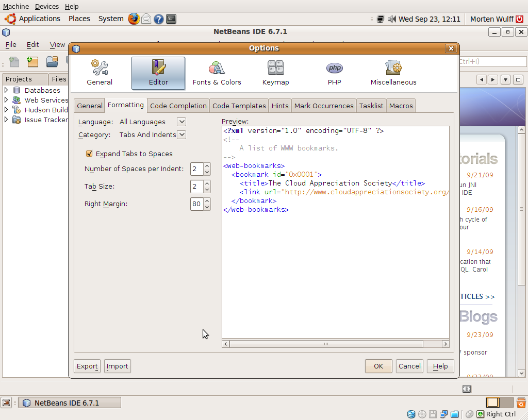Click the network status panel icon
Image resolution: width=528 pixels, height=420 pixels.
point(380,19)
